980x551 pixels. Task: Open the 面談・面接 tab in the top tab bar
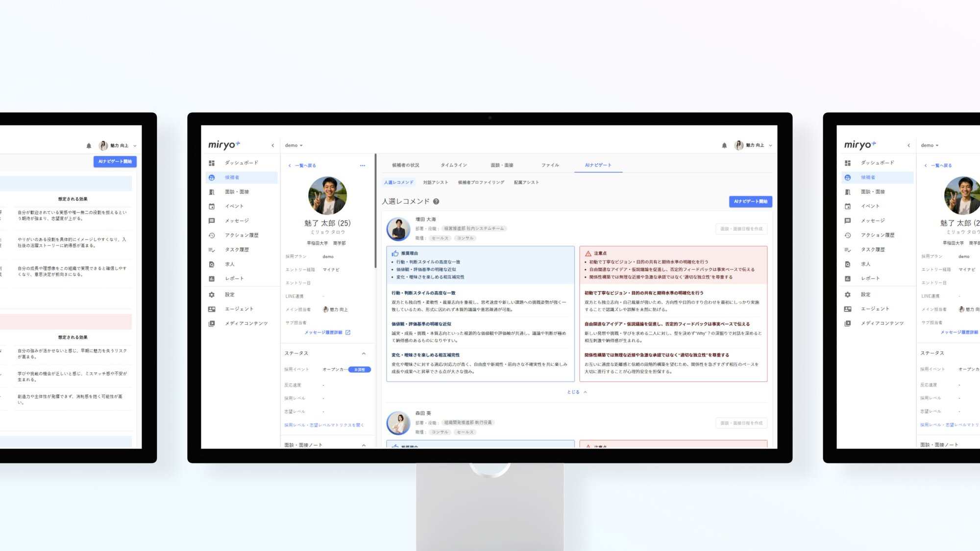[x=502, y=165]
